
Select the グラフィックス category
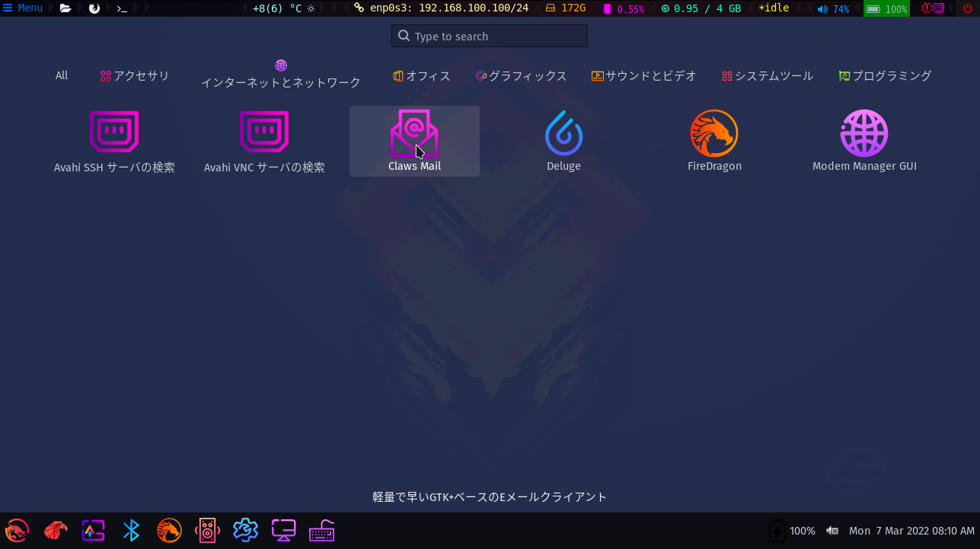tap(522, 75)
